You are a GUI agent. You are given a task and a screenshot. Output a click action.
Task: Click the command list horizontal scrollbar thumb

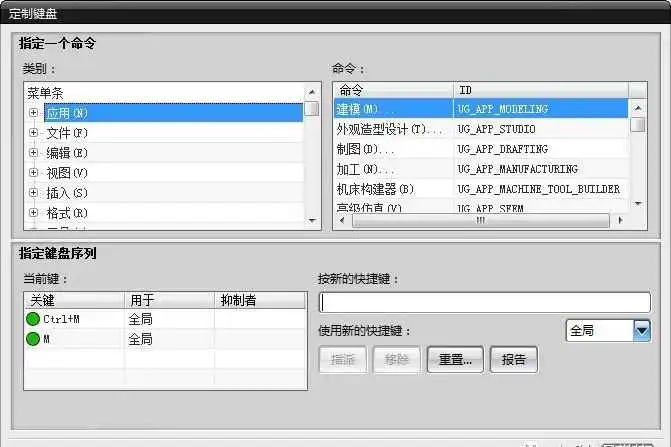pyautogui.click(x=481, y=221)
